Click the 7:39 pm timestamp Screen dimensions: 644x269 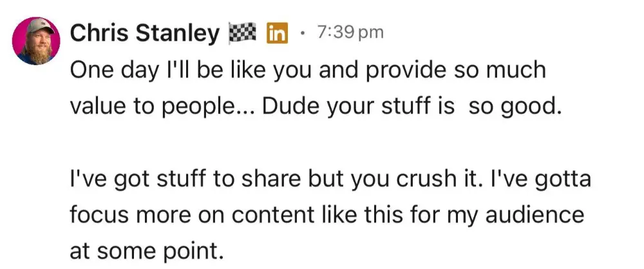pos(350,32)
